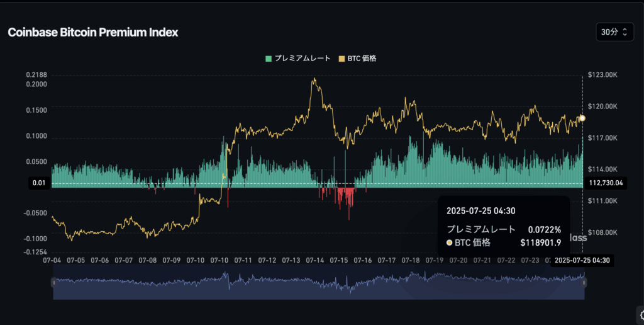Click the 07-13 date axis label
644x325 pixels.
[x=291, y=260]
